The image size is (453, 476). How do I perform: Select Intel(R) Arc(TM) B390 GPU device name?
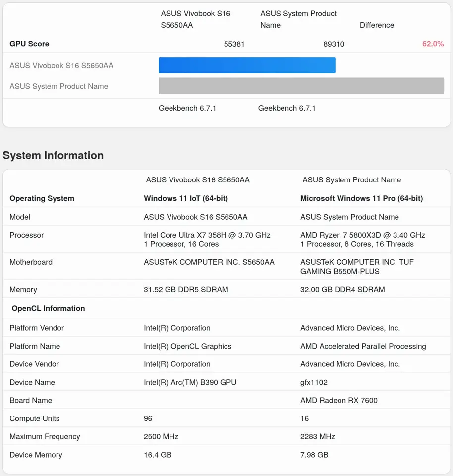190,382
